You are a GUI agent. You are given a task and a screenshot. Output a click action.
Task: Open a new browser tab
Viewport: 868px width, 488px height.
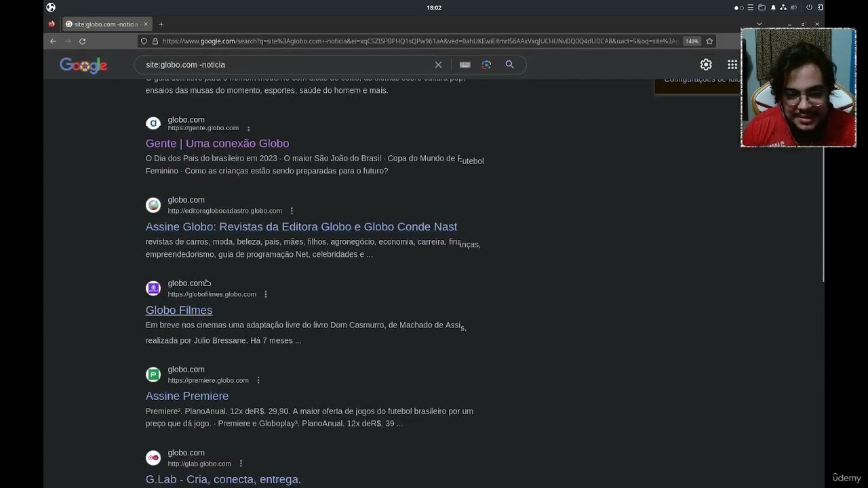tap(161, 24)
